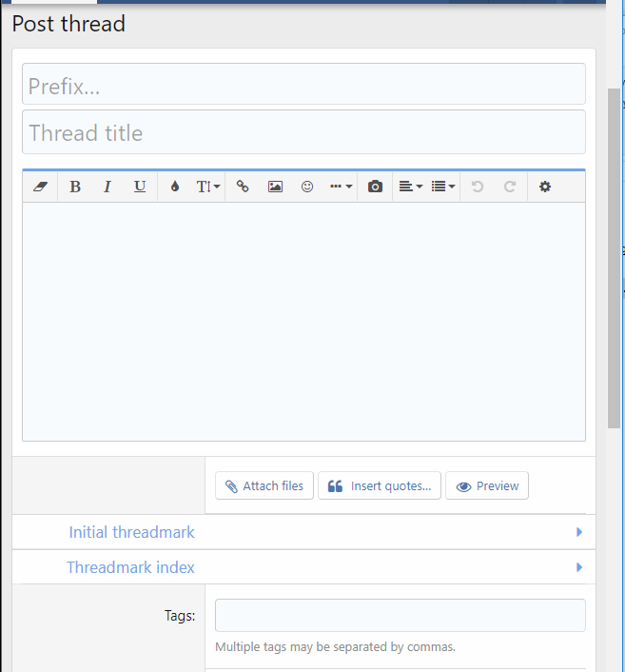Click the camera media icon
Viewport: 625px width, 672px height.
click(375, 187)
